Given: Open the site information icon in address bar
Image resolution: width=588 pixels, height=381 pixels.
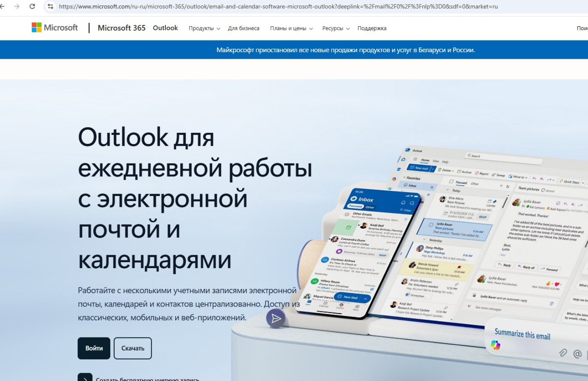Looking at the screenshot, I should [50, 6].
